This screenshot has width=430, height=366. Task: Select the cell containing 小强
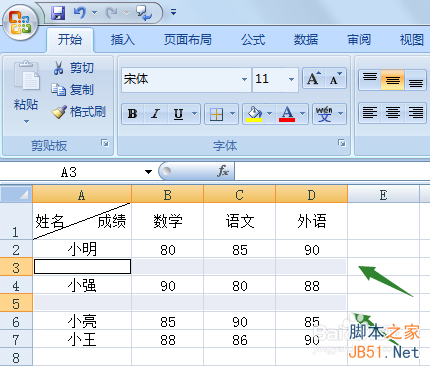pyautogui.click(x=82, y=285)
